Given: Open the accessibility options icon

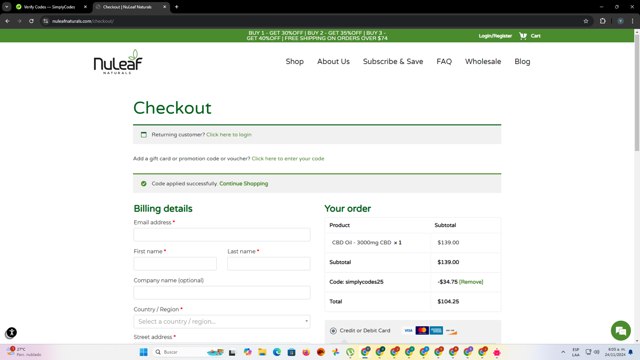Looking at the screenshot, I should click(11, 333).
